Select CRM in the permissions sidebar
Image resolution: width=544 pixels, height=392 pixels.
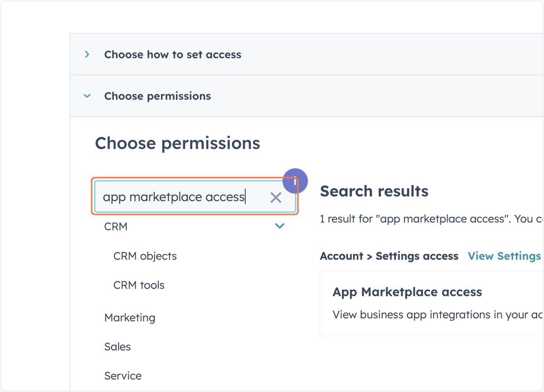click(x=116, y=227)
